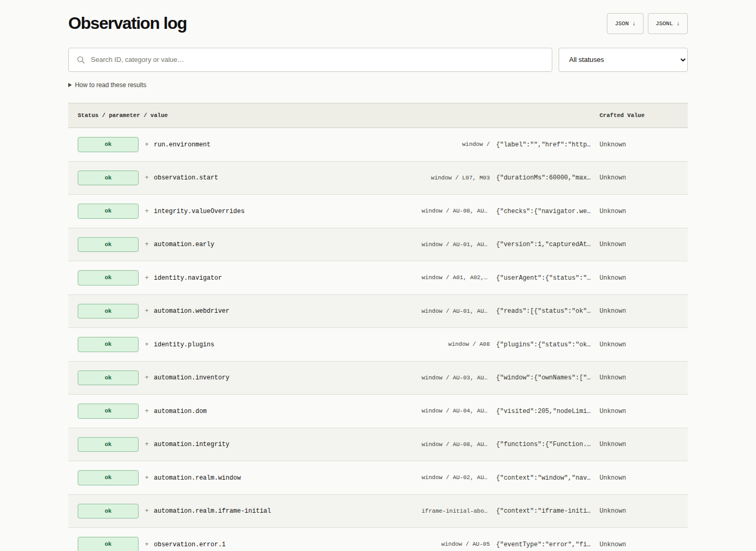Click Unknown in the automation.early row
The image size is (756, 551).
point(613,244)
